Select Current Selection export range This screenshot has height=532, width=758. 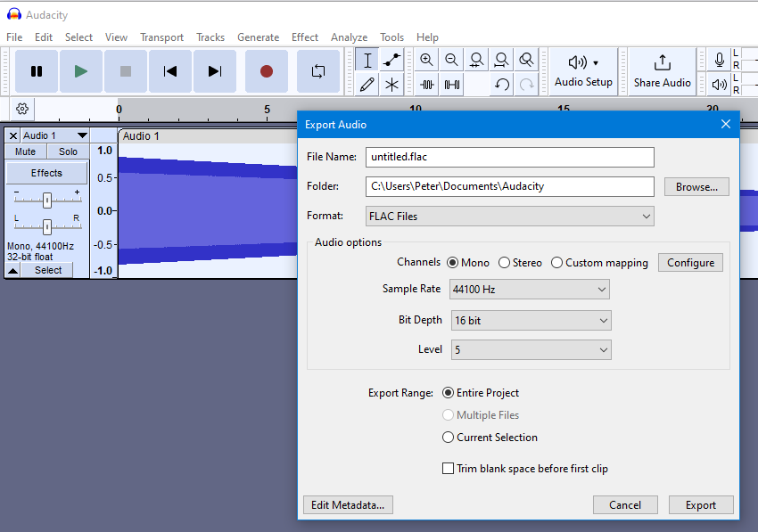point(448,438)
